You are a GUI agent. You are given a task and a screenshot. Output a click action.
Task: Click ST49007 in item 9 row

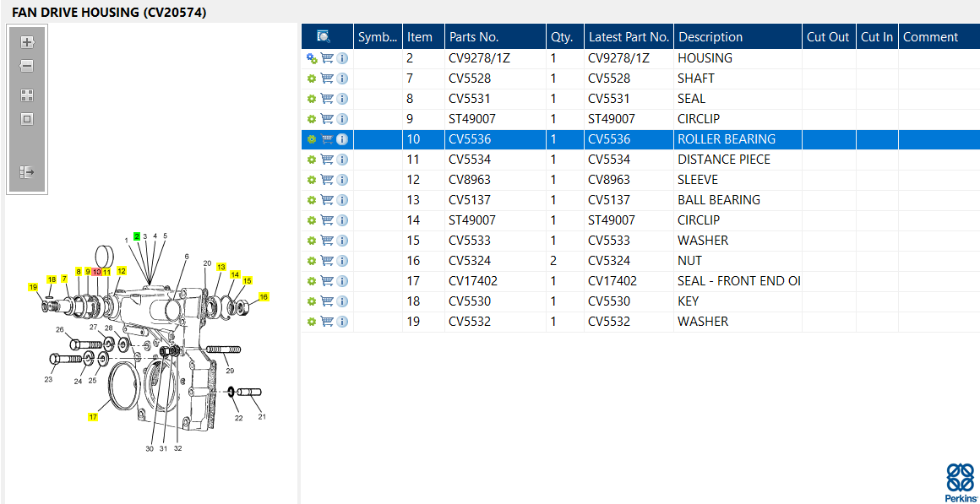click(473, 119)
